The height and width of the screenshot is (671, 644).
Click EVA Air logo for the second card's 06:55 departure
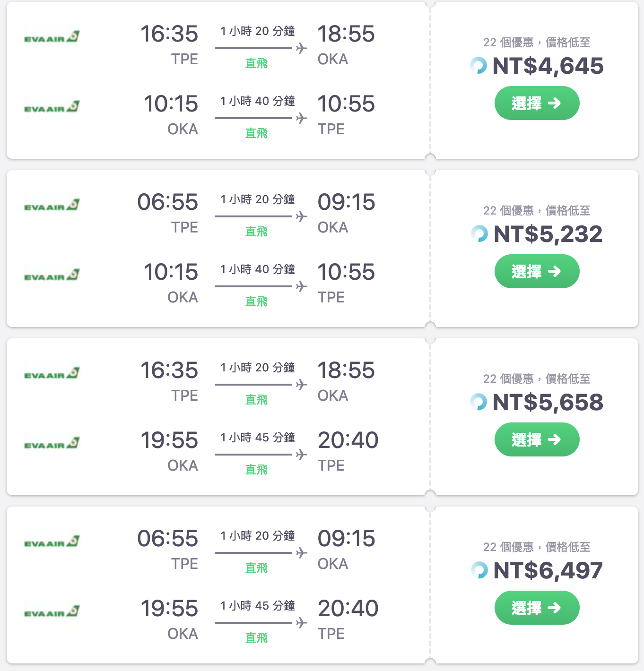(x=52, y=205)
